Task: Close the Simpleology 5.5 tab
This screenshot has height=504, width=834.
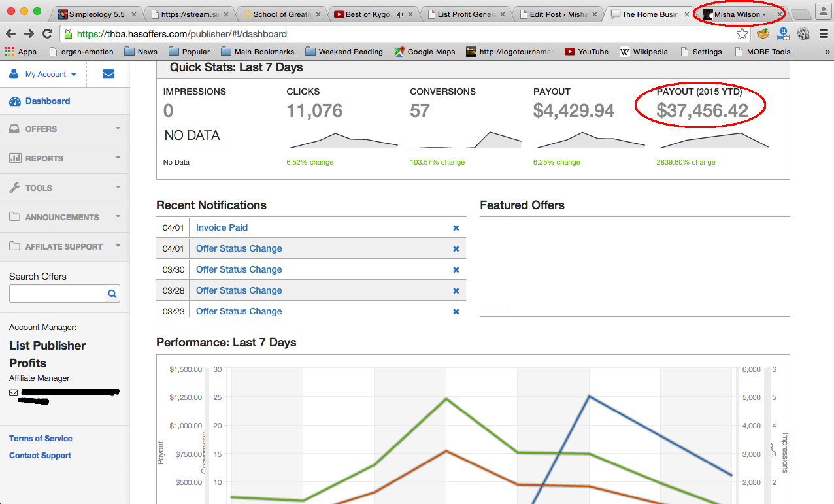Action: 133,14
